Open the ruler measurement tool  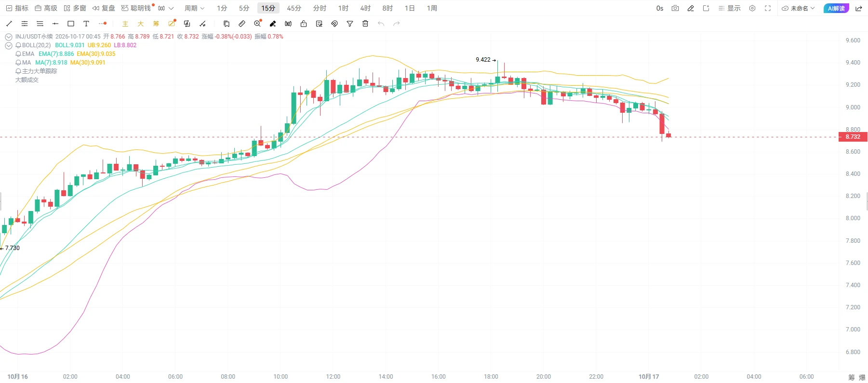point(242,24)
